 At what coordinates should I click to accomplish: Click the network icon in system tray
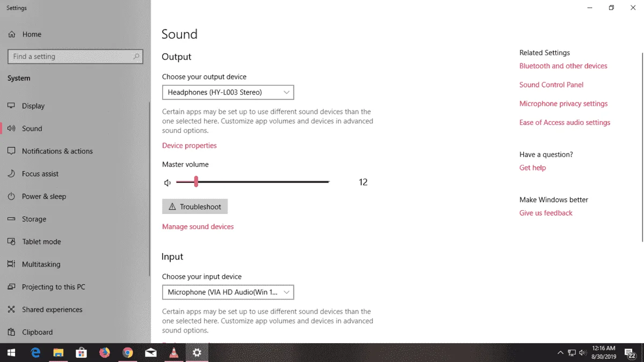(x=572, y=352)
